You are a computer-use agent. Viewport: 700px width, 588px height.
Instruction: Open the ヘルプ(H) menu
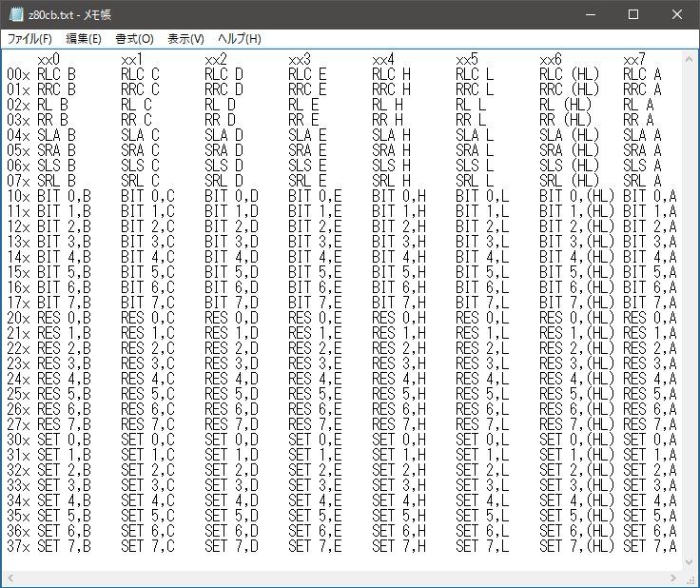(x=240, y=39)
